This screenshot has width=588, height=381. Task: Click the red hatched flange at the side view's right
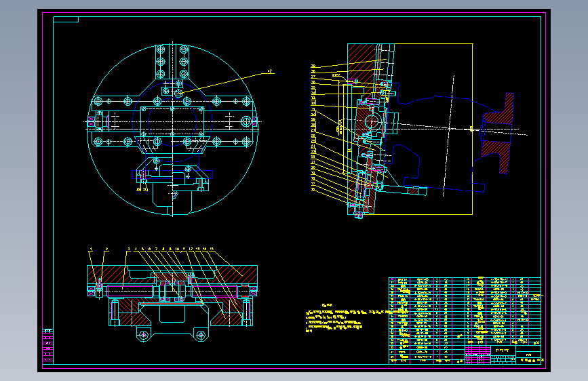click(x=498, y=134)
